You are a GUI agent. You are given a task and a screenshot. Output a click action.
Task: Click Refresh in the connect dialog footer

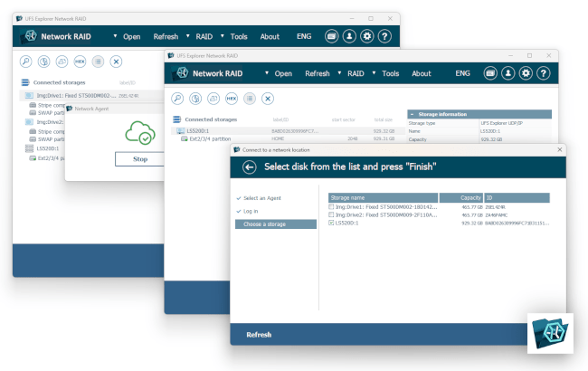point(259,335)
